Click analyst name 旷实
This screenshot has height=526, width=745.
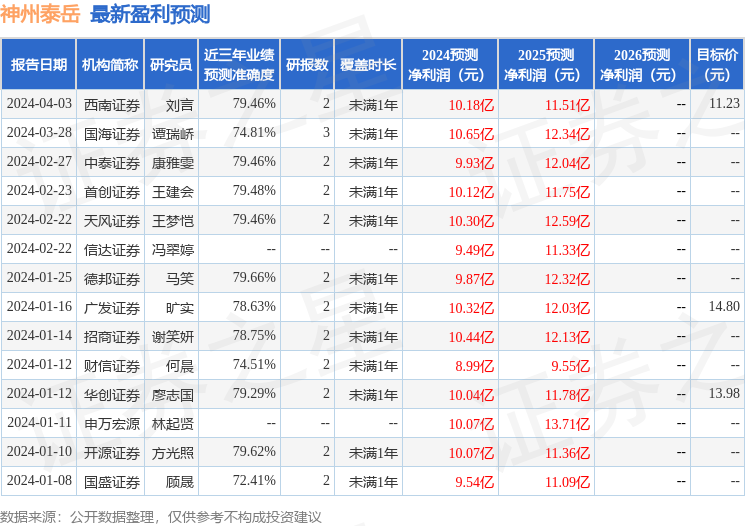pos(180,308)
